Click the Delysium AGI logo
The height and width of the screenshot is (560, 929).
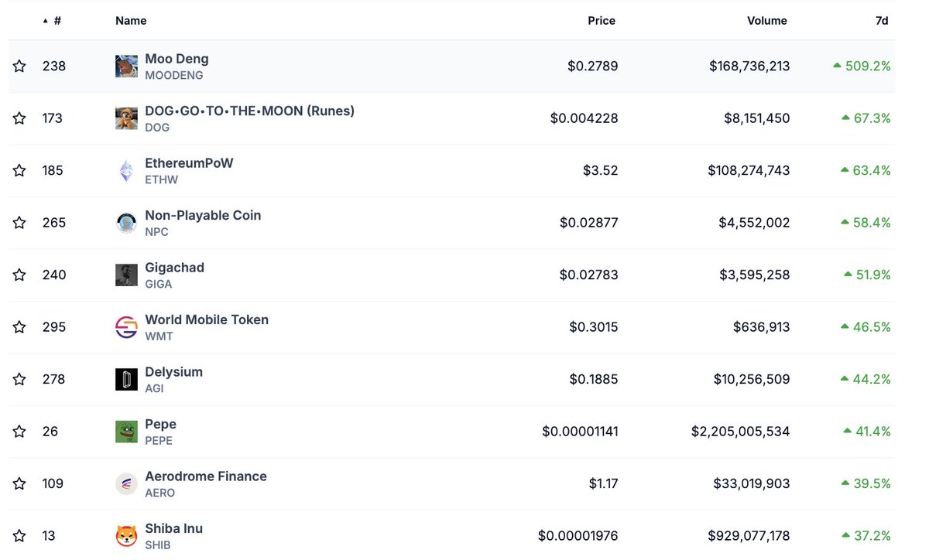click(x=126, y=380)
